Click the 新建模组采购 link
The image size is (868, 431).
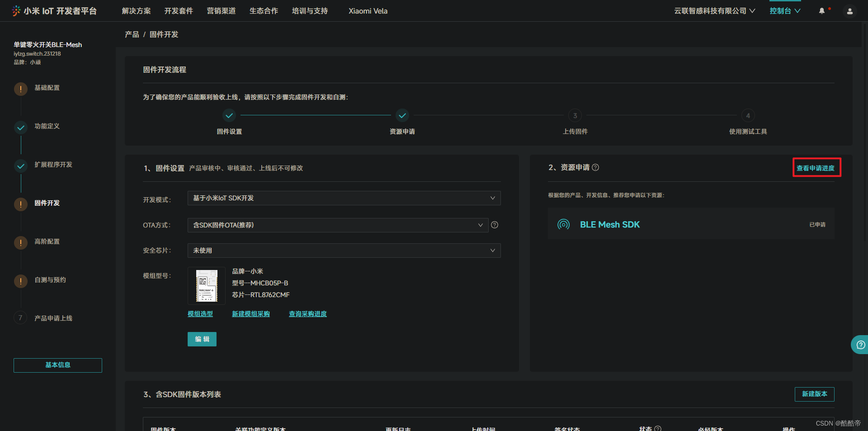click(251, 314)
